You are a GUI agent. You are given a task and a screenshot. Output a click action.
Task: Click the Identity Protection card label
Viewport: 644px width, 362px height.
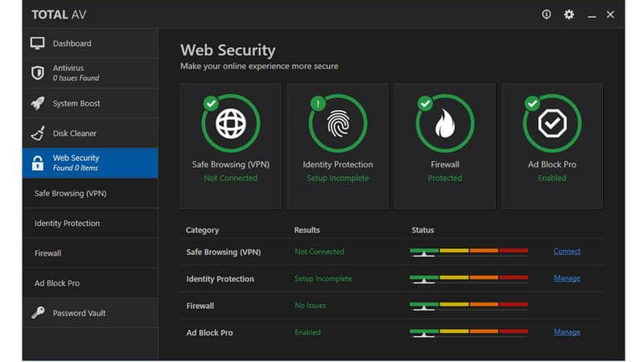[337, 164]
